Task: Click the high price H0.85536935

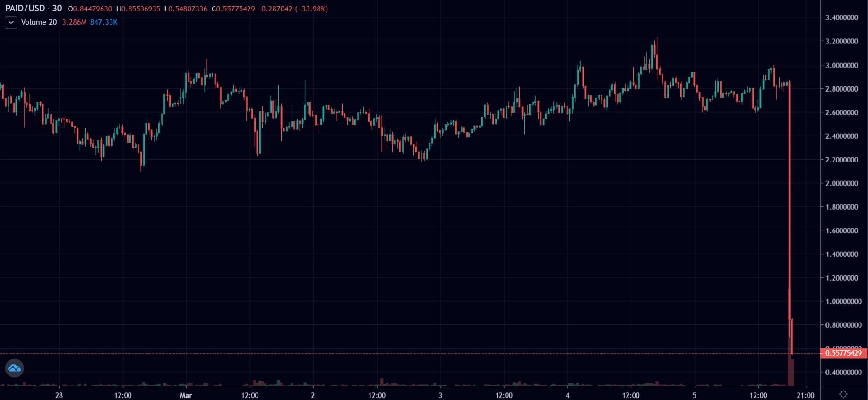Action: pos(138,9)
